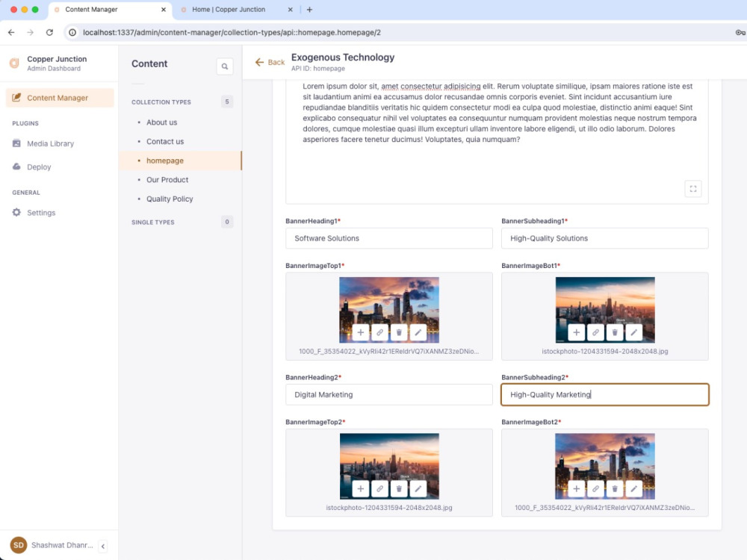Add image in BannerImageBot2 plus icon
747x560 pixels.
pyautogui.click(x=577, y=488)
